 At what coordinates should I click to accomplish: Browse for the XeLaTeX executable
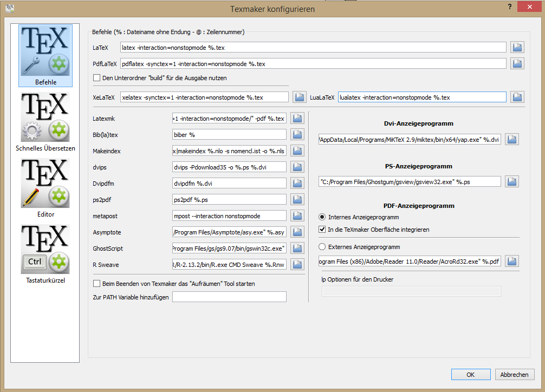click(299, 97)
